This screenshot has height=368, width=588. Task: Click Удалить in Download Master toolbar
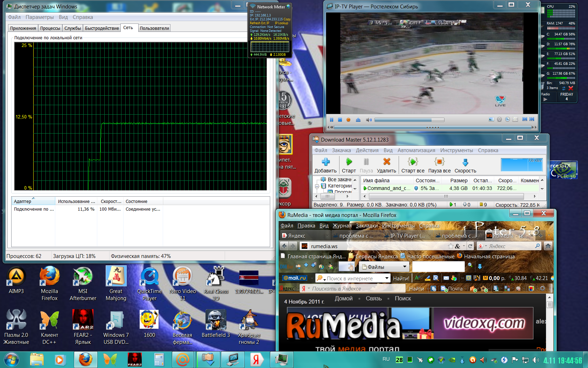point(386,165)
